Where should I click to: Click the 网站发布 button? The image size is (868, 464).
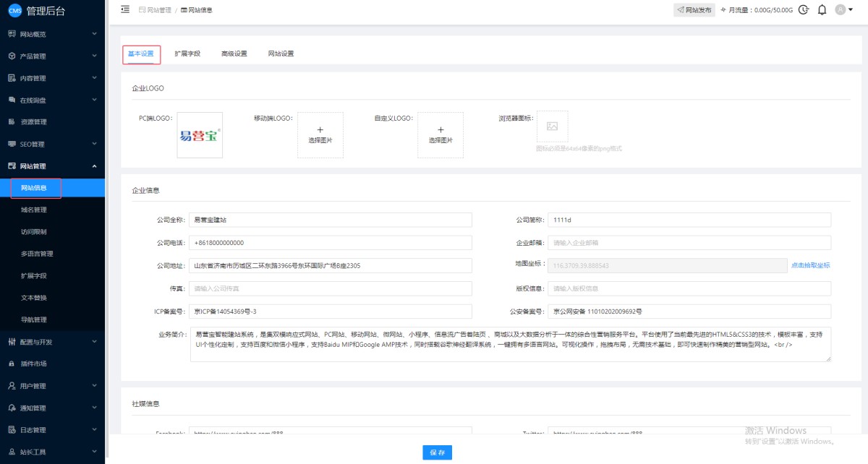[693, 10]
